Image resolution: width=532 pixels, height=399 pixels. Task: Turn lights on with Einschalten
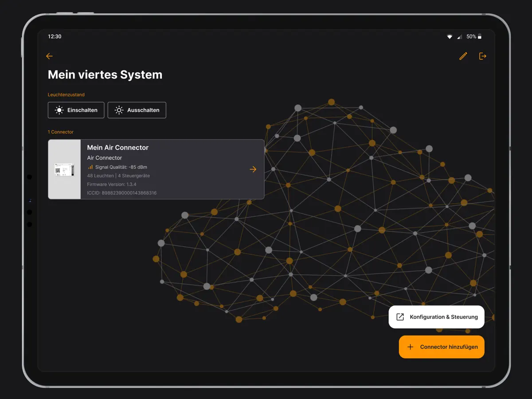tap(76, 110)
